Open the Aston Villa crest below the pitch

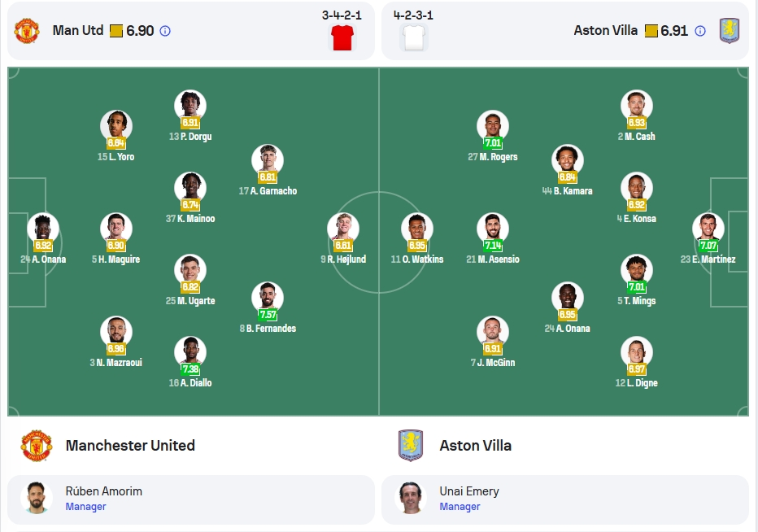tap(411, 446)
